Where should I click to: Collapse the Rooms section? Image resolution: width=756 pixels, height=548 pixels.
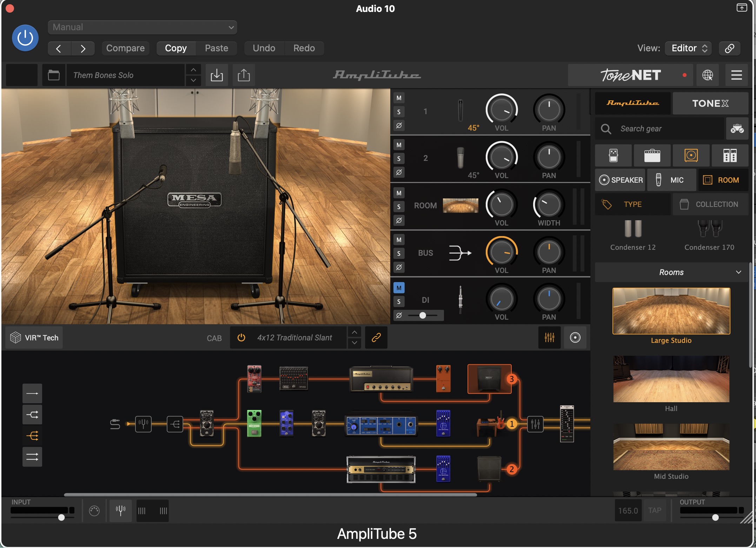738,272
